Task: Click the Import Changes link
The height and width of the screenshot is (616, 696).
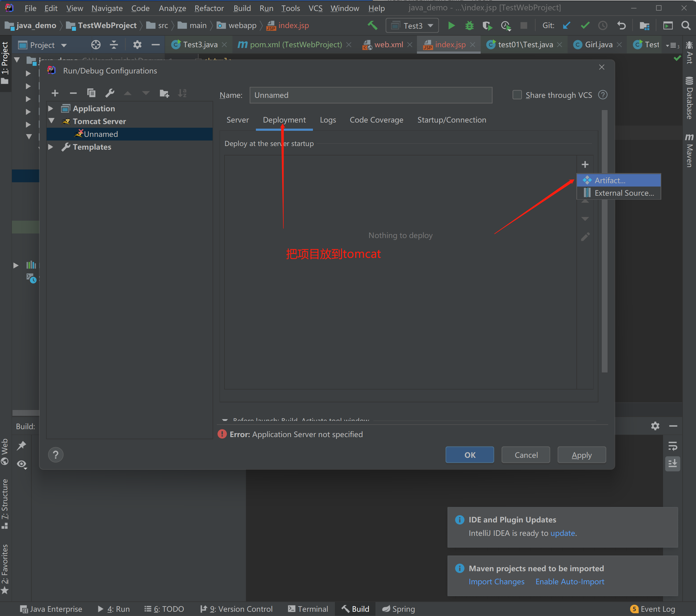Action: [496, 582]
